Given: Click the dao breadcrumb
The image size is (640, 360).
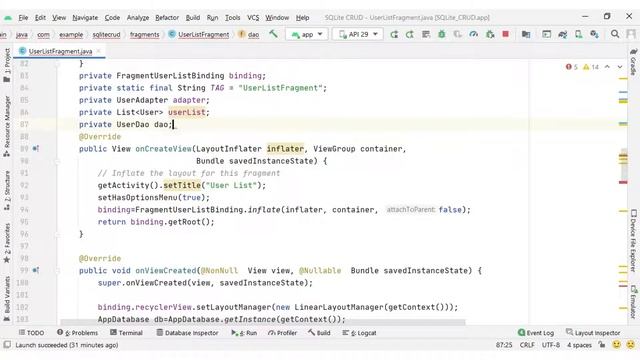Looking at the screenshot, I should [249, 35].
